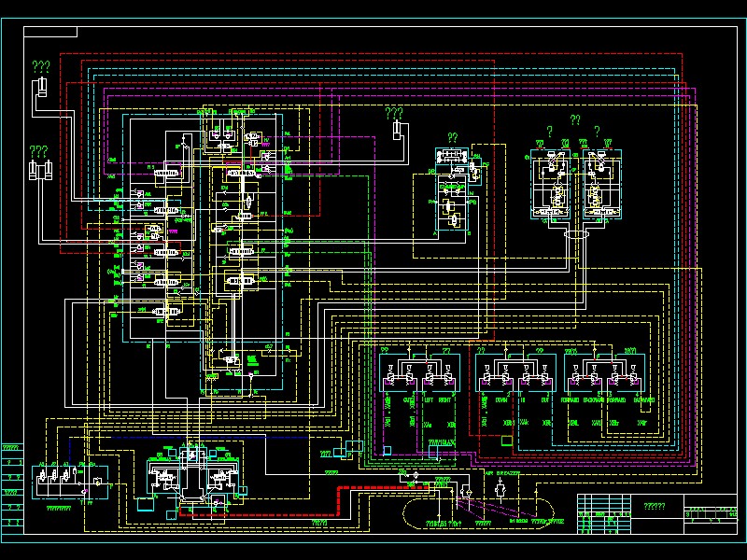This screenshot has height=560, width=747.
Task: Click the empty label box at top-left corner
Action: (x=50, y=32)
